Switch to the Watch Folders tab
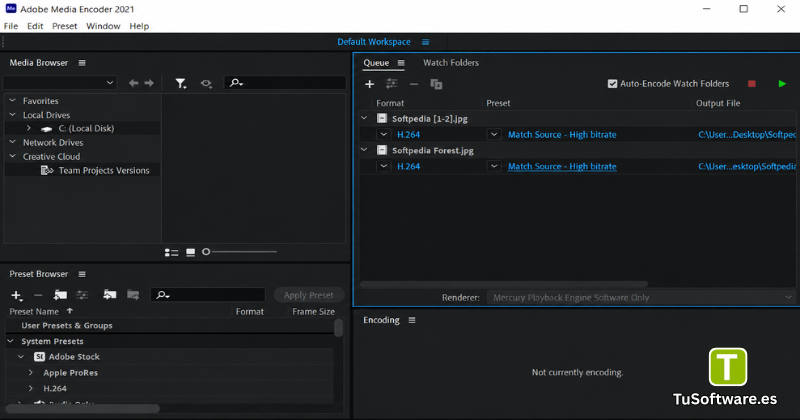The image size is (800, 420). 451,63
